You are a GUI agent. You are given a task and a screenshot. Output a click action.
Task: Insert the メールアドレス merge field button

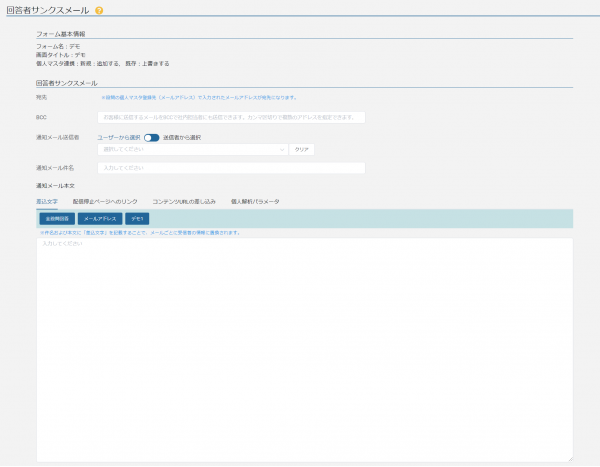coord(100,218)
